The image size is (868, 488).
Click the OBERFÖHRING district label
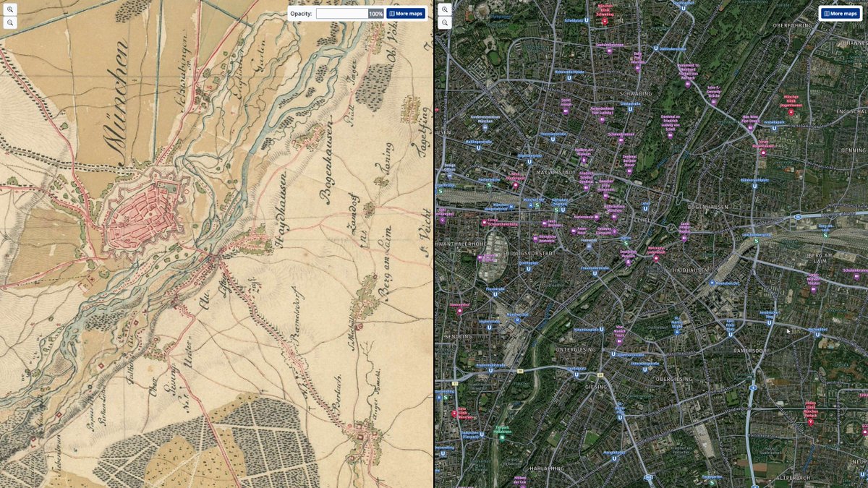(x=792, y=25)
